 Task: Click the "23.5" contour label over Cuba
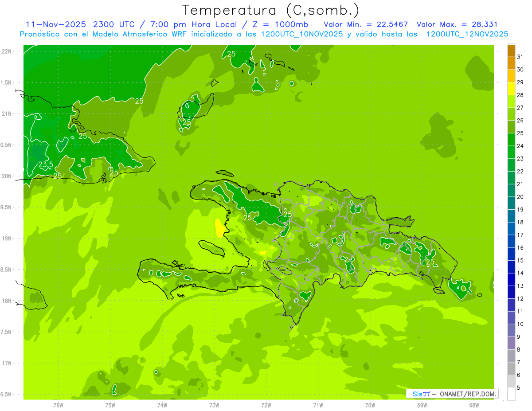click(46, 164)
